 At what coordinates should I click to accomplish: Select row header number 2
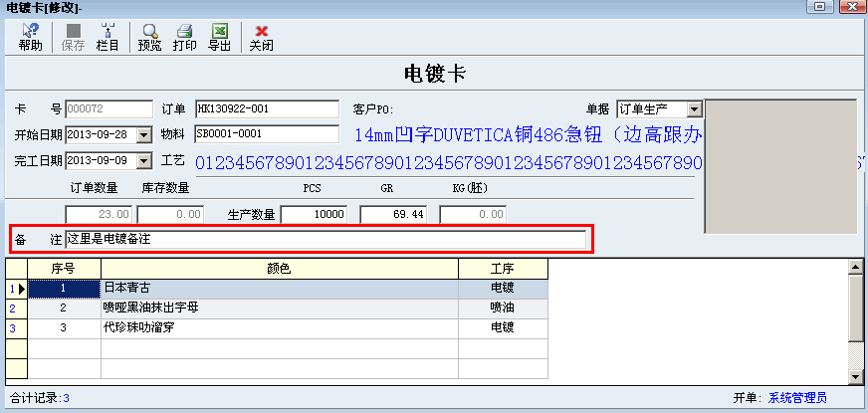17,309
